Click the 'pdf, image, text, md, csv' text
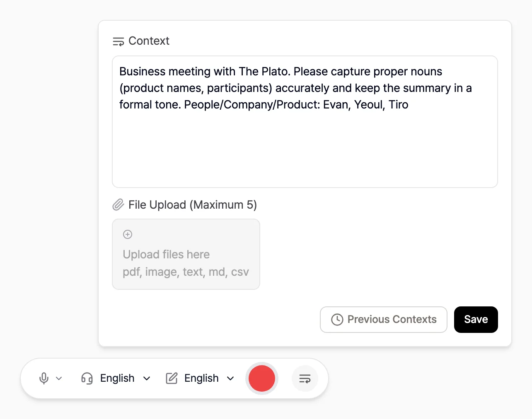This screenshot has height=419, width=532. click(186, 272)
